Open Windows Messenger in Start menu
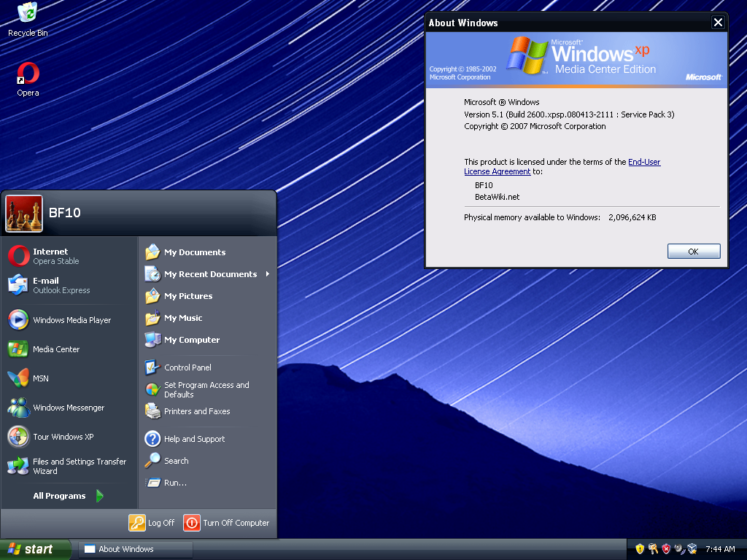Viewport: 747px width, 560px height. point(68,408)
